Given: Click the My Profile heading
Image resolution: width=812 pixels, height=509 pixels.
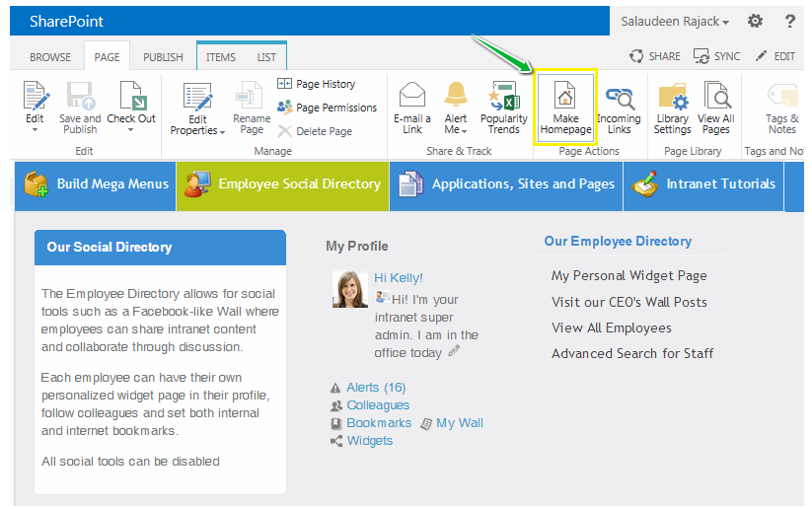Looking at the screenshot, I should (x=357, y=246).
